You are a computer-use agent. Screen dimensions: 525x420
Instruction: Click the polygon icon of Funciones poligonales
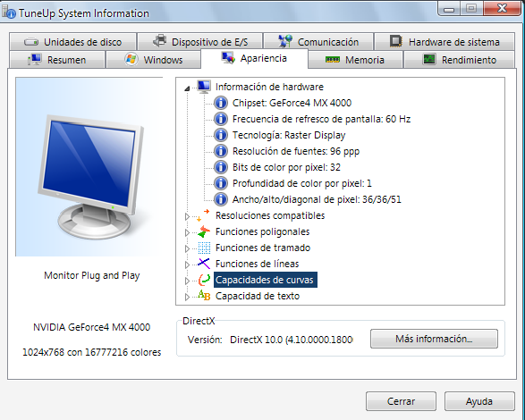point(204,231)
